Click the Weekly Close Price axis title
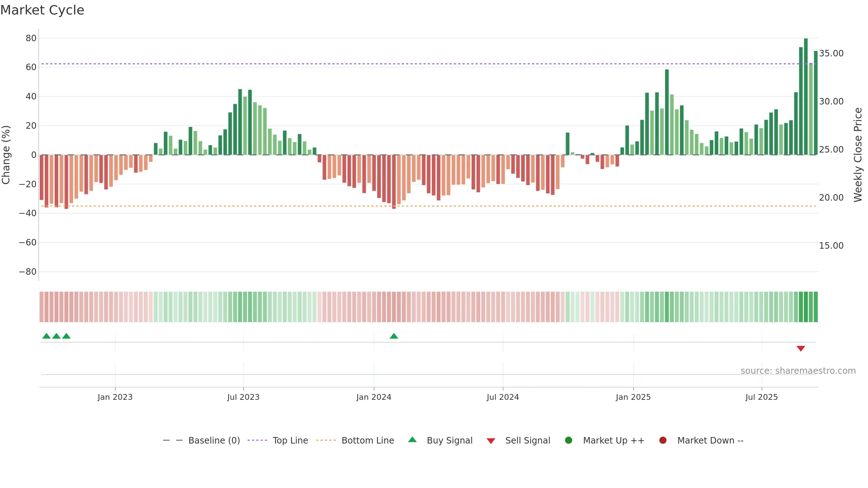Image resolution: width=868 pixels, height=488 pixels. pos(858,155)
